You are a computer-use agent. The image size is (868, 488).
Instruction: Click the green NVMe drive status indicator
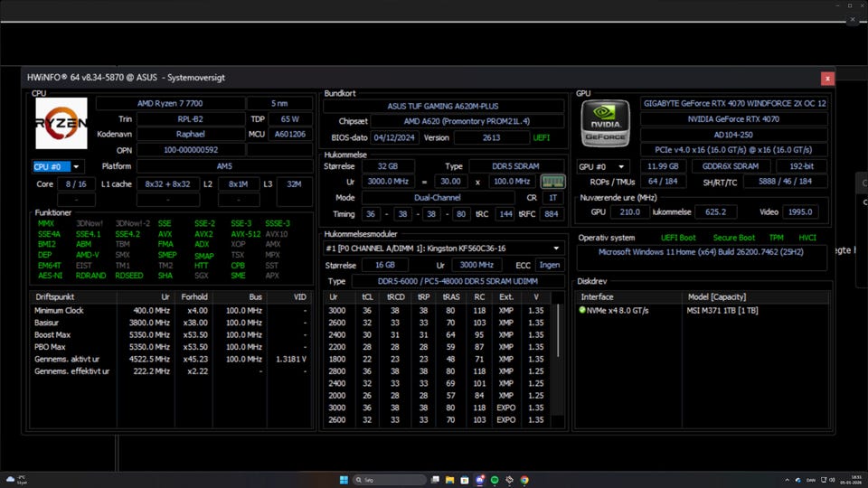pyautogui.click(x=582, y=310)
